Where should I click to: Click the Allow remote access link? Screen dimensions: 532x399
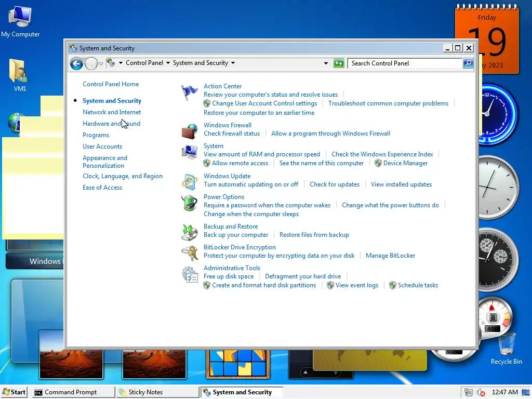coord(240,163)
